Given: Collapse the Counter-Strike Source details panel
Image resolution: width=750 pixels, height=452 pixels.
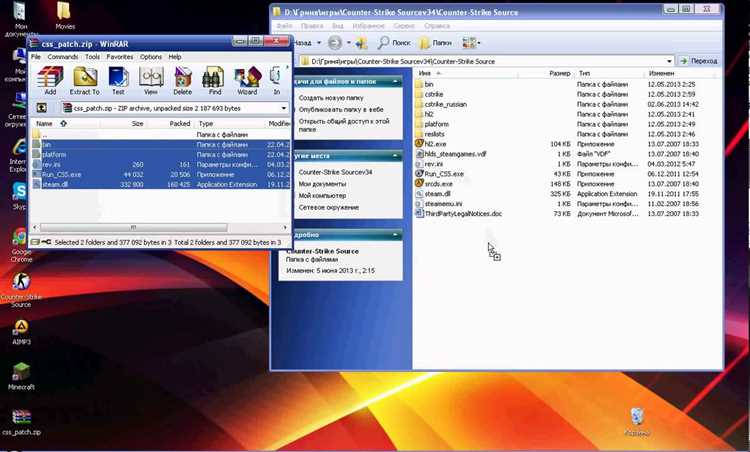Looking at the screenshot, I should pos(395,235).
